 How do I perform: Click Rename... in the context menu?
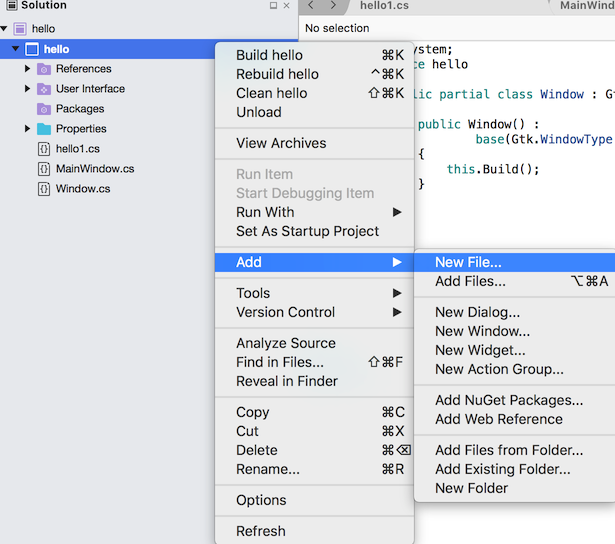[267, 469]
